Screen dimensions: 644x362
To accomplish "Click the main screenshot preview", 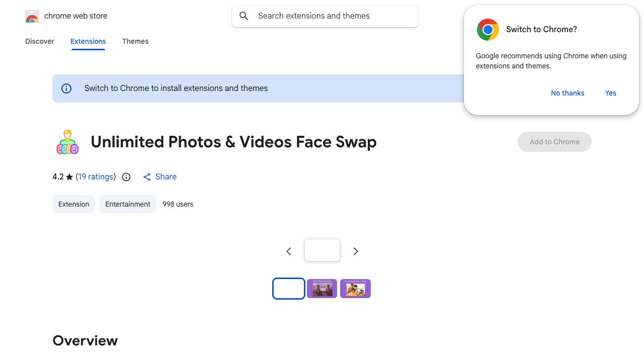I will click(x=322, y=250).
